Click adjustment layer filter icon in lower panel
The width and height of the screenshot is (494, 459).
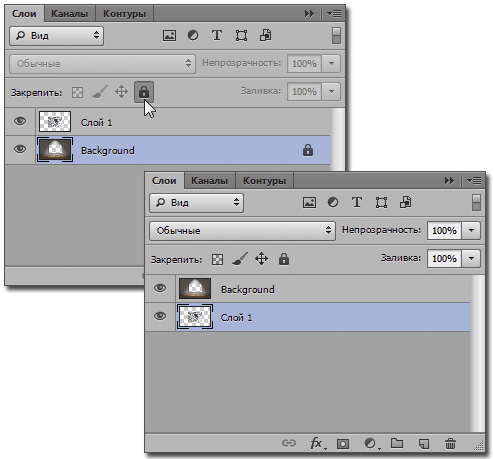333,202
